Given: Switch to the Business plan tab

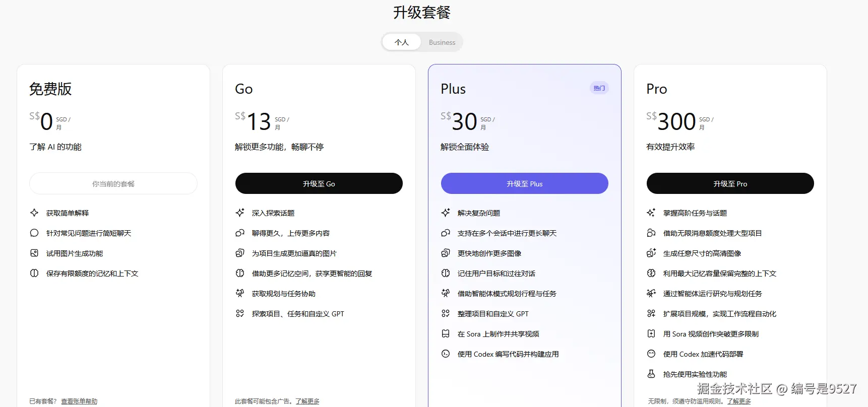Looking at the screenshot, I should 442,42.
